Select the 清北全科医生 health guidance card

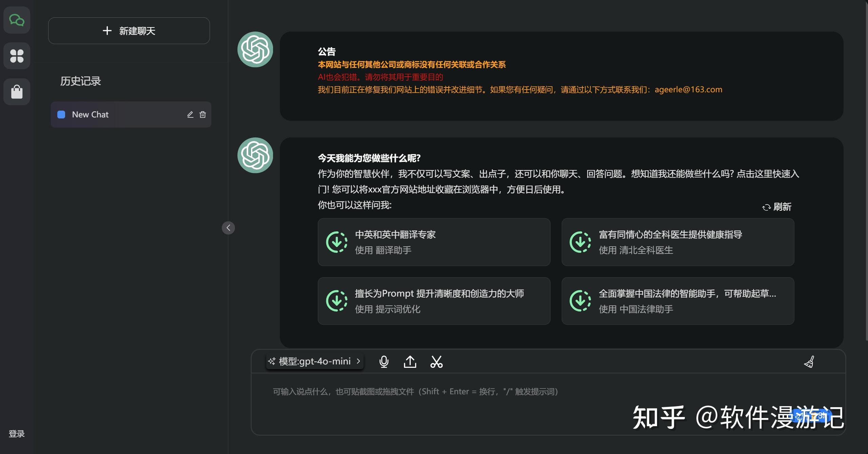click(x=677, y=242)
